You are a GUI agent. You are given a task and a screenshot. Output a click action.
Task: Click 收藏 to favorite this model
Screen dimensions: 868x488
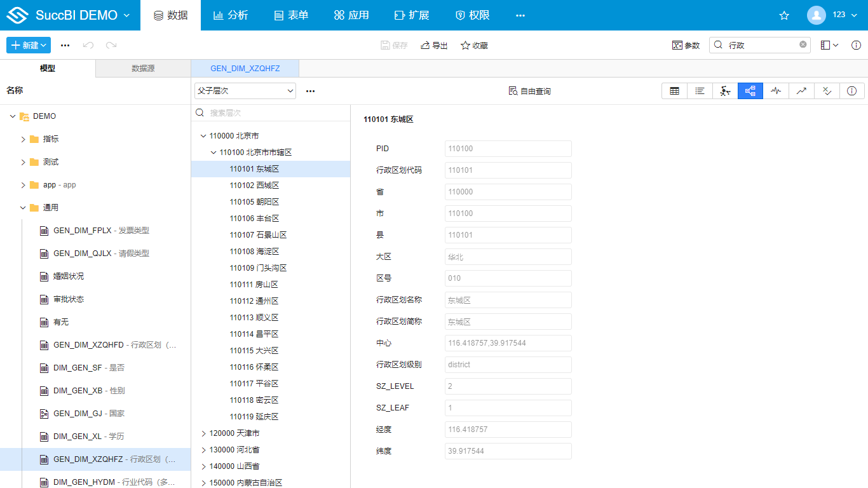click(473, 45)
